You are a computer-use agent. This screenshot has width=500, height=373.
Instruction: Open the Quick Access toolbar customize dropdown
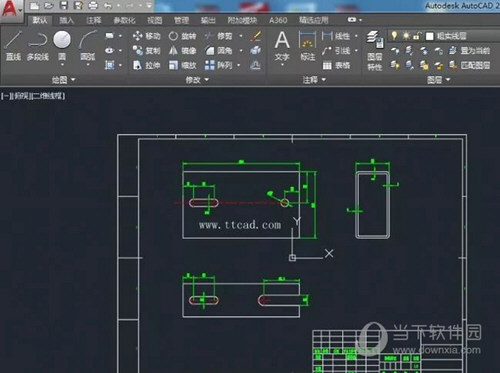click(149, 5)
